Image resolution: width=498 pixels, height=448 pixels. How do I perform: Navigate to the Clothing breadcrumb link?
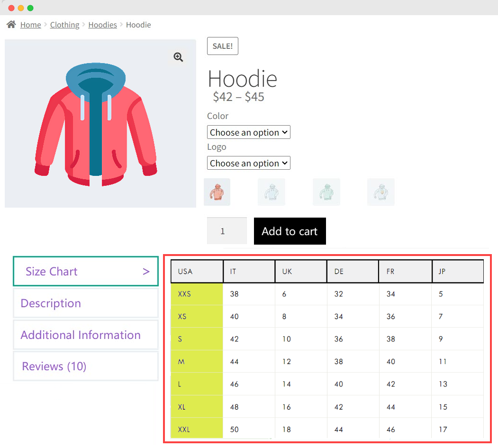[x=64, y=24]
